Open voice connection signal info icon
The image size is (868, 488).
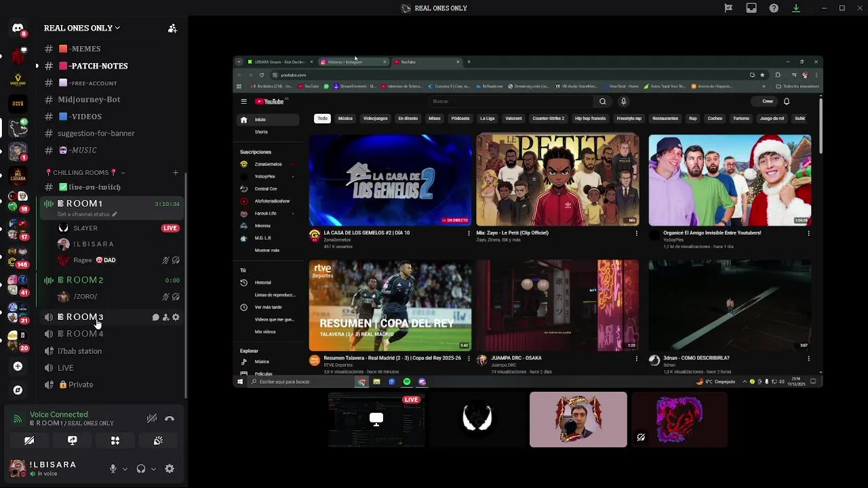tap(18, 419)
